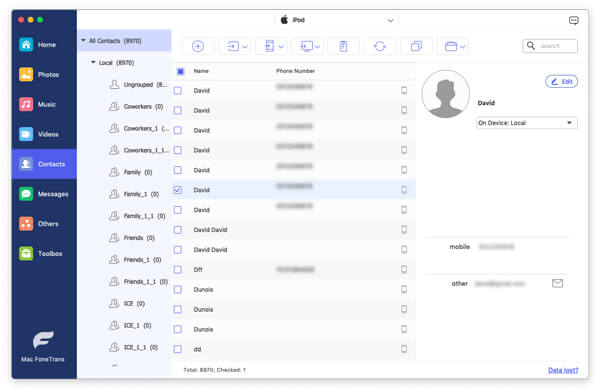Open the feedback chat icon

(x=574, y=20)
